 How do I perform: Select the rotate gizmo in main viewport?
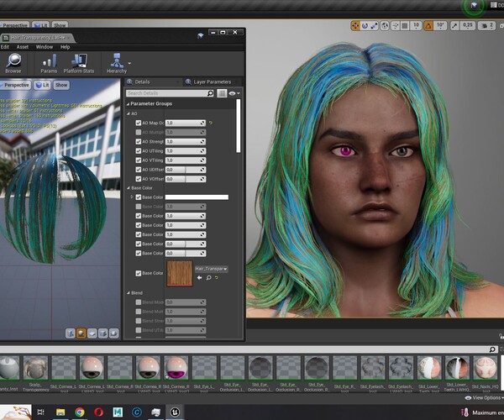point(365,25)
